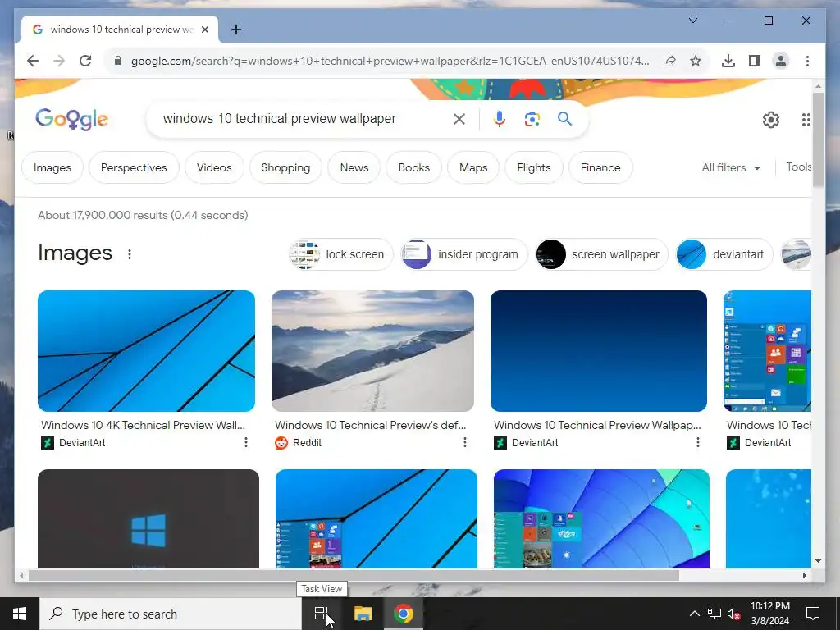Expand the All filters dropdown
840x630 pixels.
click(x=731, y=167)
